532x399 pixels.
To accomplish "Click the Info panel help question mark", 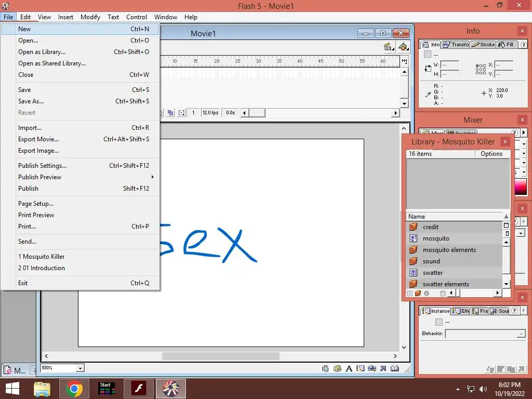I will tap(524, 45).
